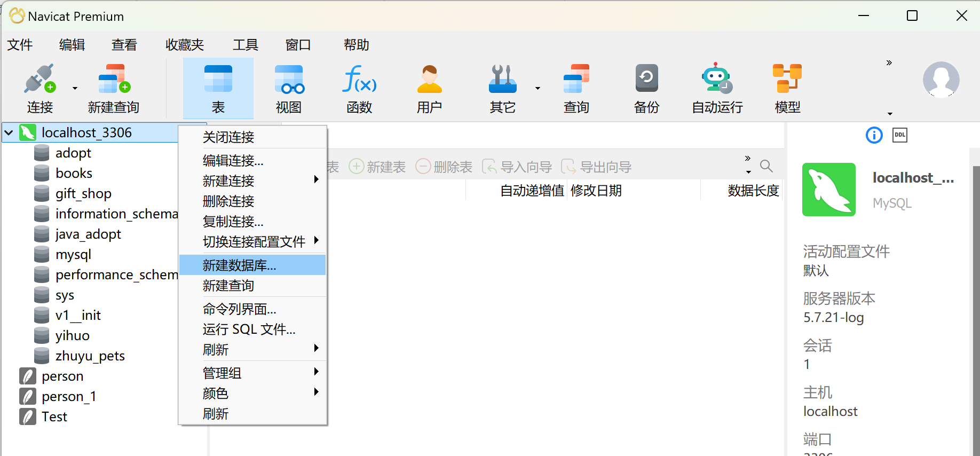This screenshot has width=980, height=456.
Task: Choose 编辑连接... from the context menu
Action: [x=252, y=161]
